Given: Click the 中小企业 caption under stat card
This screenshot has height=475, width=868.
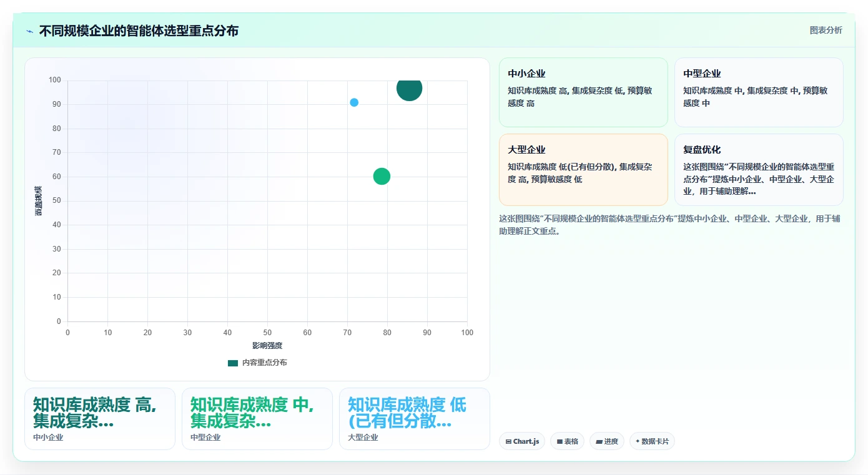Looking at the screenshot, I should pyautogui.click(x=48, y=438).
